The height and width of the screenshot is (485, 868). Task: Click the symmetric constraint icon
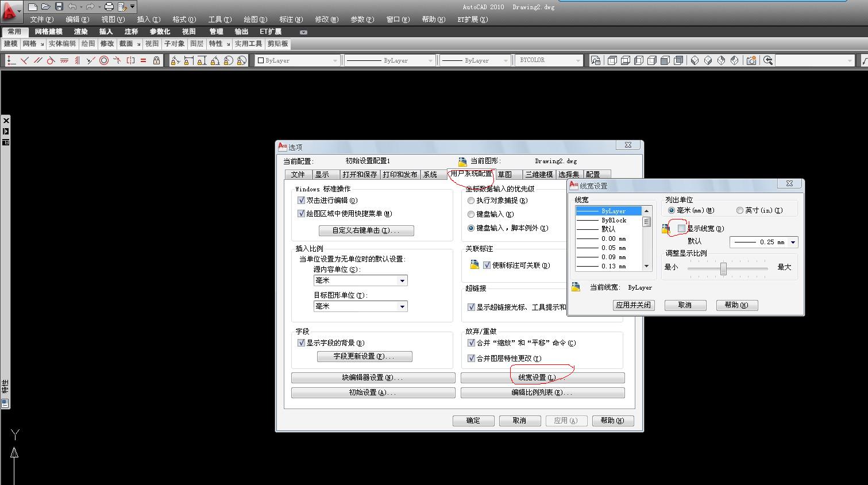pyautogui.click(x=130, y=60)
